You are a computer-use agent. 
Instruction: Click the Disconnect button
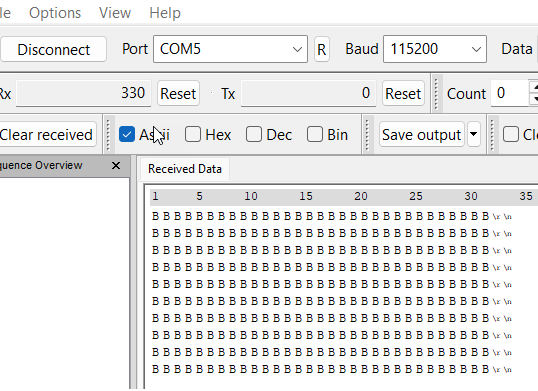coord(53,49)
